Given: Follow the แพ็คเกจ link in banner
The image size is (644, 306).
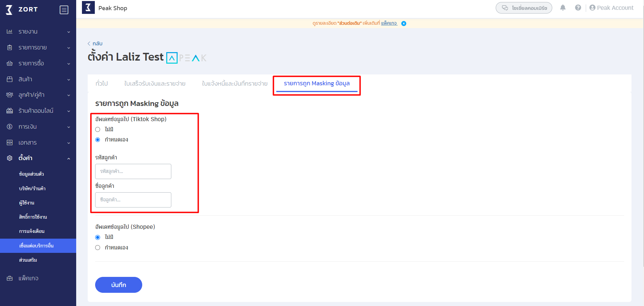Looking at the screenshot, I should (x=389, y=23).
